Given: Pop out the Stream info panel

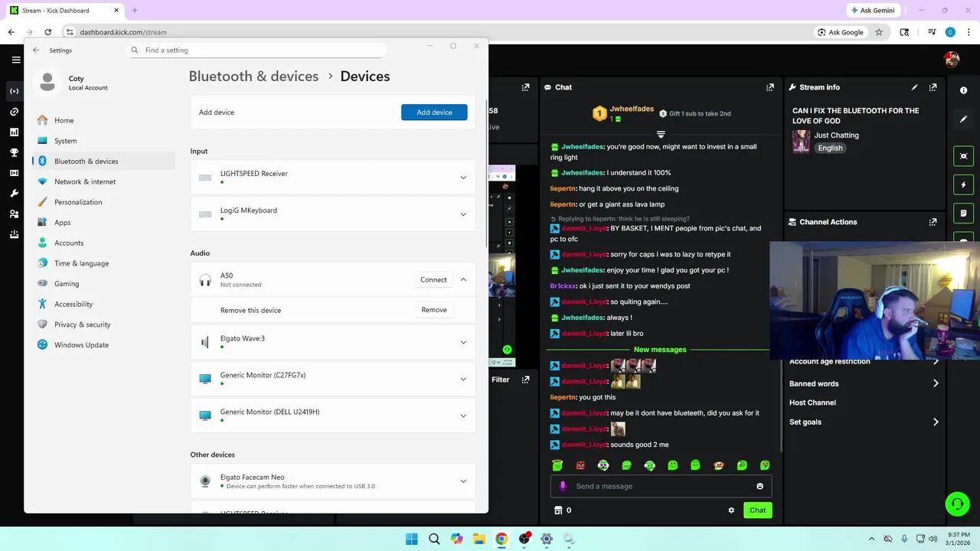Looking at the screenshot, I should (933, 87).
